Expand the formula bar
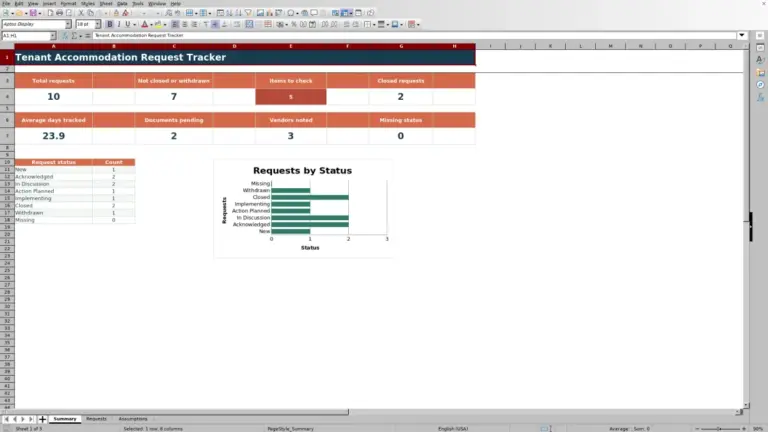 tap(742, 35)
